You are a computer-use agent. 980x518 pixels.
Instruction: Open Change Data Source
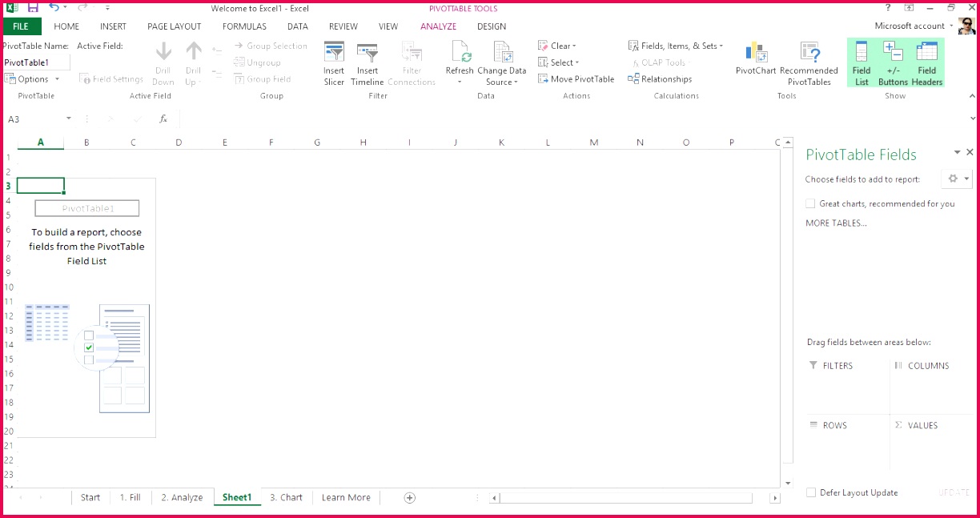click(502, 64)
